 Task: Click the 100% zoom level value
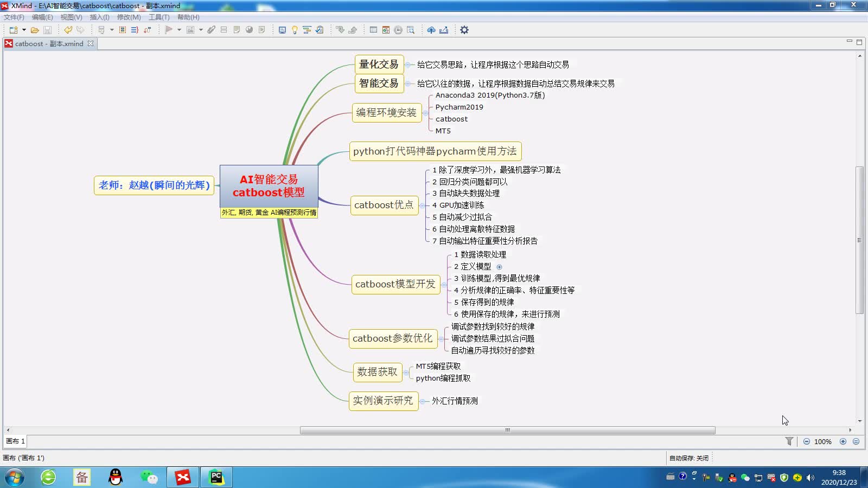823,441
